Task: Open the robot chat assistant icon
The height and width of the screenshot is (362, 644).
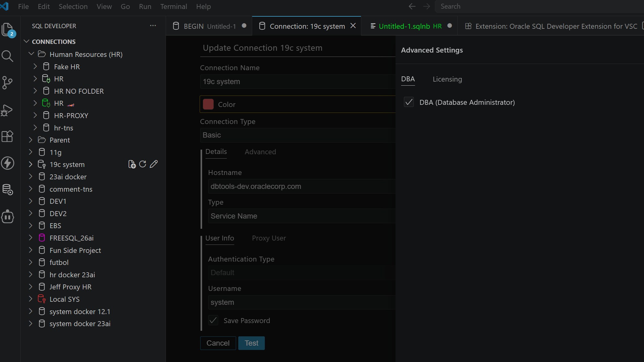Action: pos(8,217)
